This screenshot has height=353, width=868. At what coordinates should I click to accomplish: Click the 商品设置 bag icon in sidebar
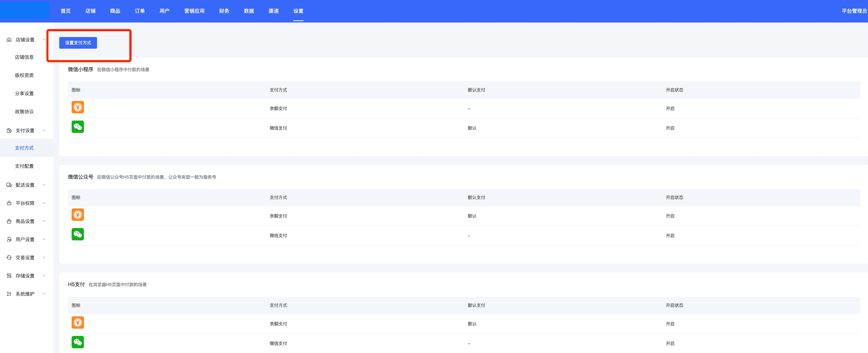(9, 221)
